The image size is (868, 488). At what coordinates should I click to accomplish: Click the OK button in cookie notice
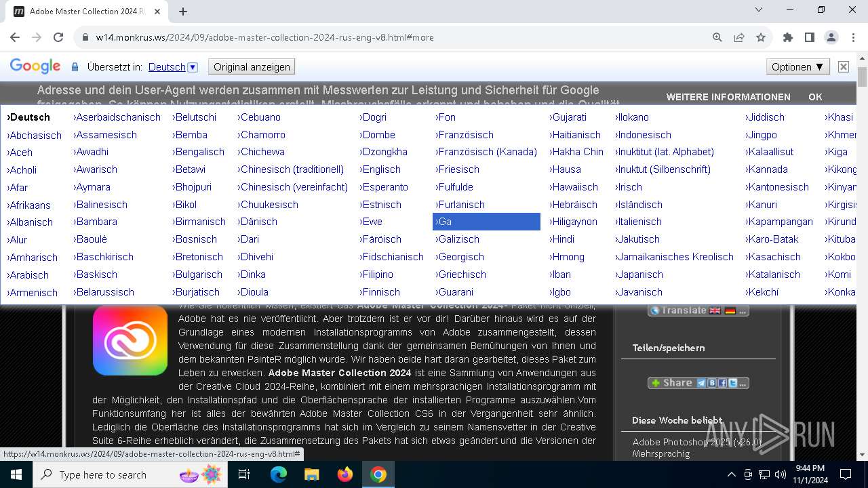pos(815,97)
